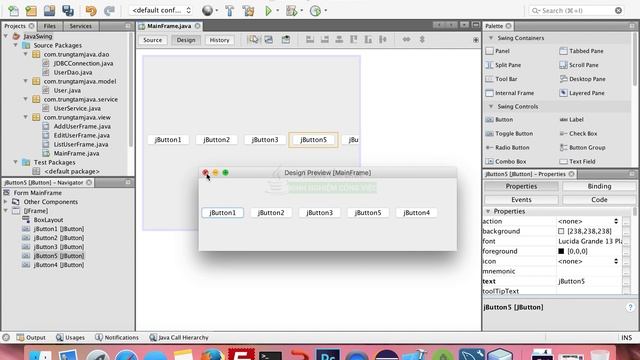Open the Firefox icon in Dock
640x360 pixels.
pos(212,354)
